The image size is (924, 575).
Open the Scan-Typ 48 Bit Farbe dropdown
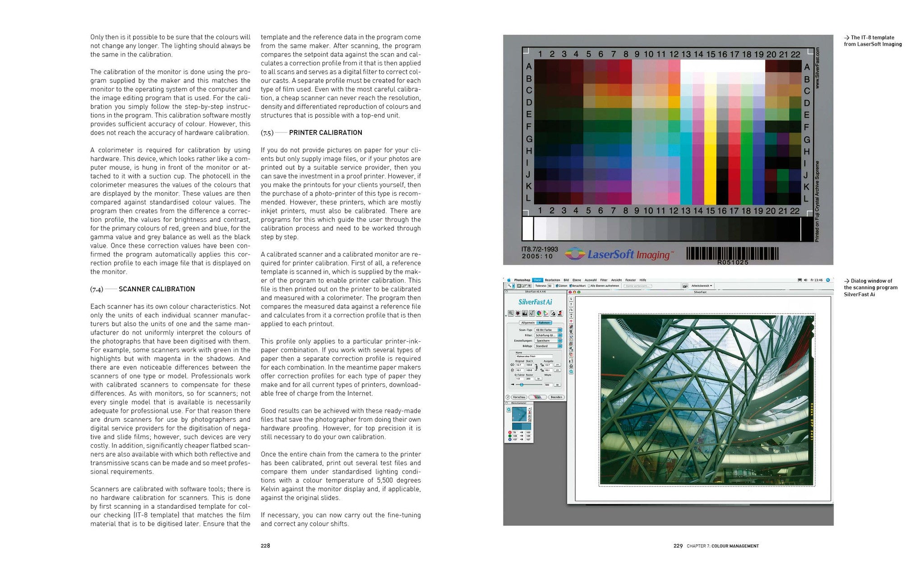click(x=548, y=330)
